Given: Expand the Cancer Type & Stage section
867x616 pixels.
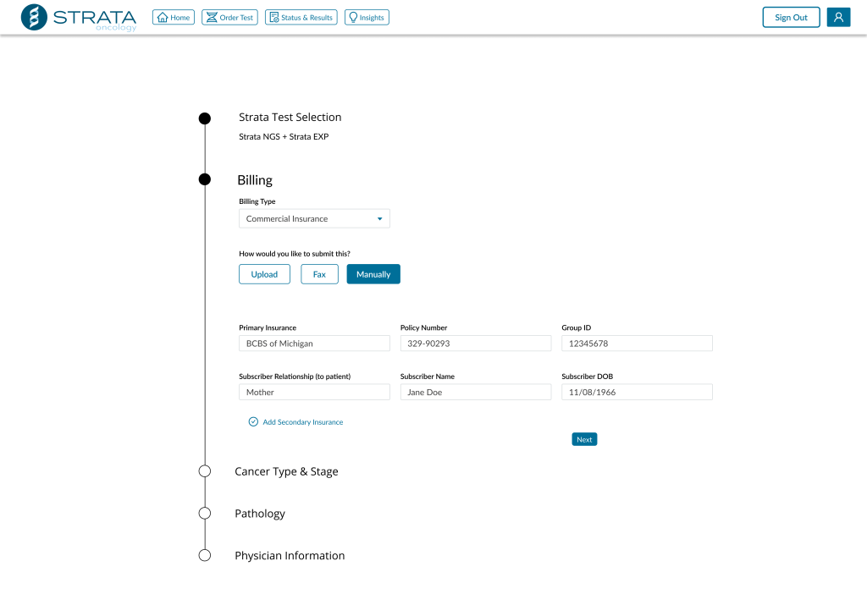Looking at the screenshot, I should pyautogui.click(x=286, y=471).
